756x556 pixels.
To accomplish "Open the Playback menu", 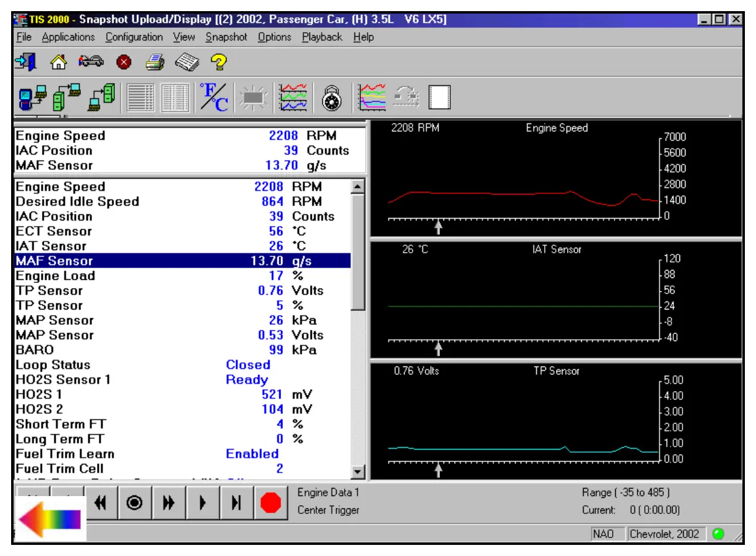I will click(x=322, y=37).
